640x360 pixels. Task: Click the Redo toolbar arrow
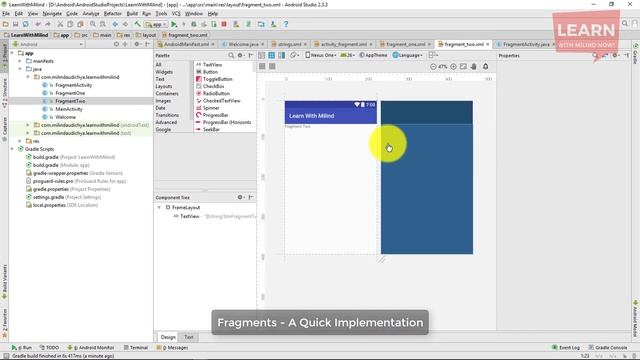48,24
